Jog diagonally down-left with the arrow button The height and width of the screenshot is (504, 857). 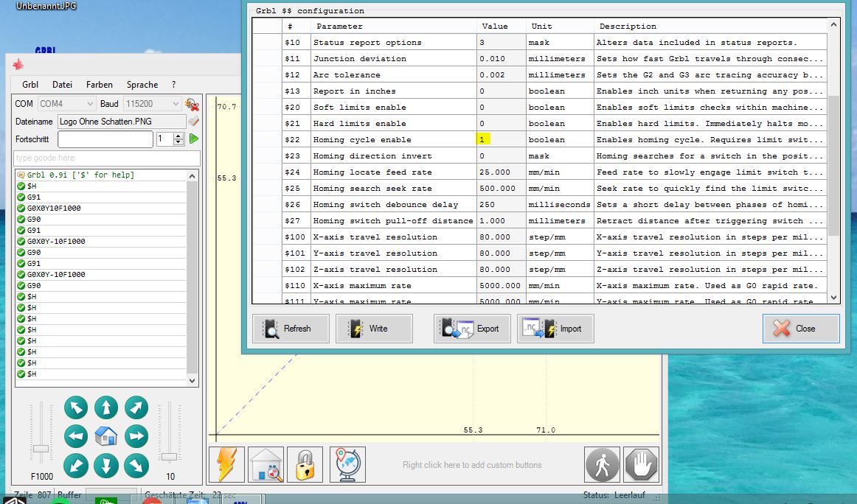[76, 466]
